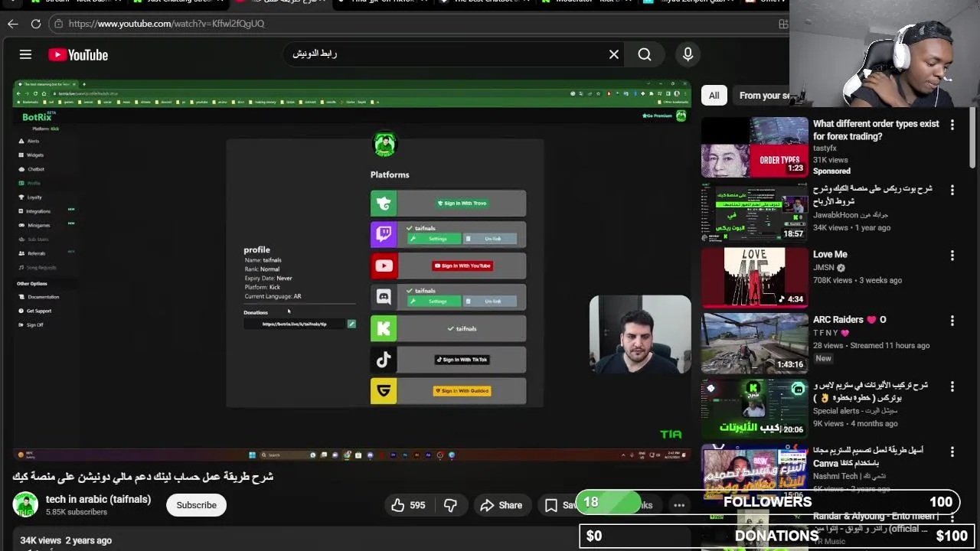
Task: Open the 18:57 Kick bot tutorial thumbnail
Action: coord(754,212)
